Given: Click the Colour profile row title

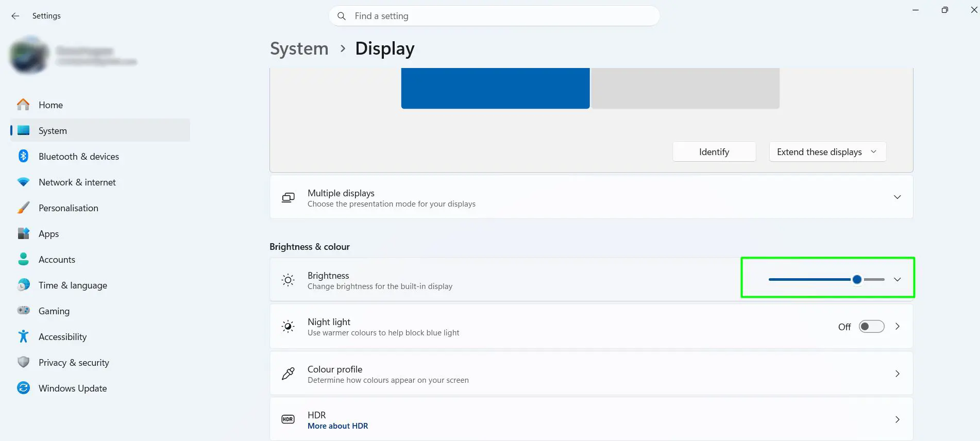Looking at the screenshot, I should click(335, 369).
